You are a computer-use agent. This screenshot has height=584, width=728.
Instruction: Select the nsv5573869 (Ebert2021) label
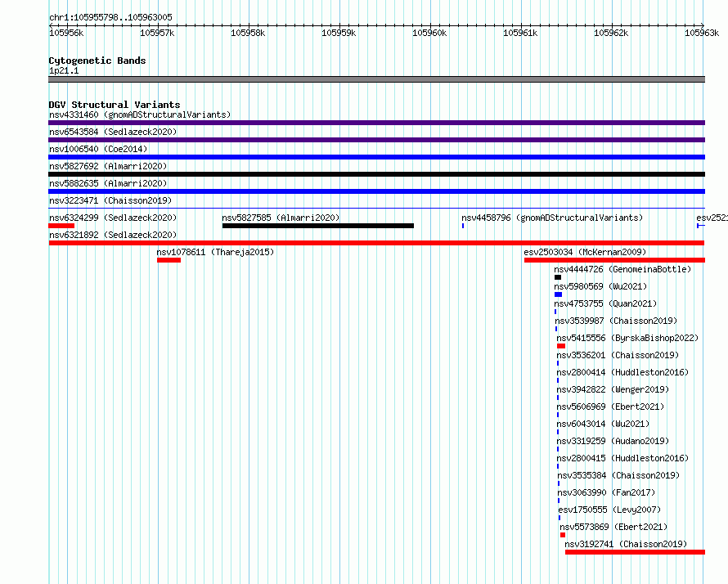[x=613, y=527]
